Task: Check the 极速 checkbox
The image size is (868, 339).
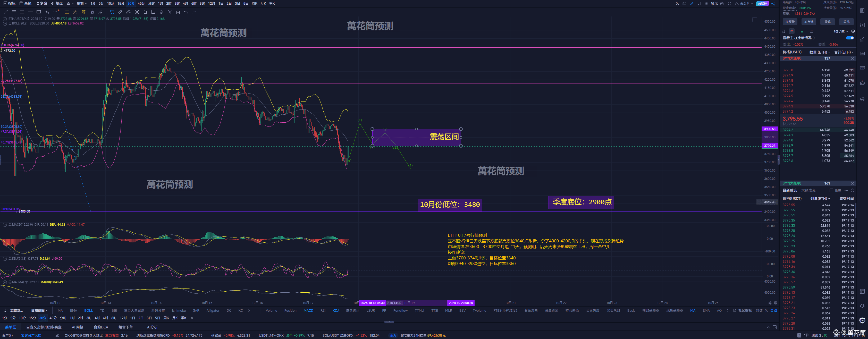Action: pyautogui.click(x=831, y=190)
